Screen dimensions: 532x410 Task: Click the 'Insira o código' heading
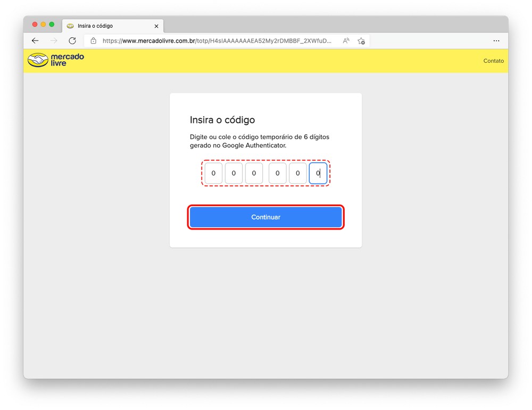[222, 120]
